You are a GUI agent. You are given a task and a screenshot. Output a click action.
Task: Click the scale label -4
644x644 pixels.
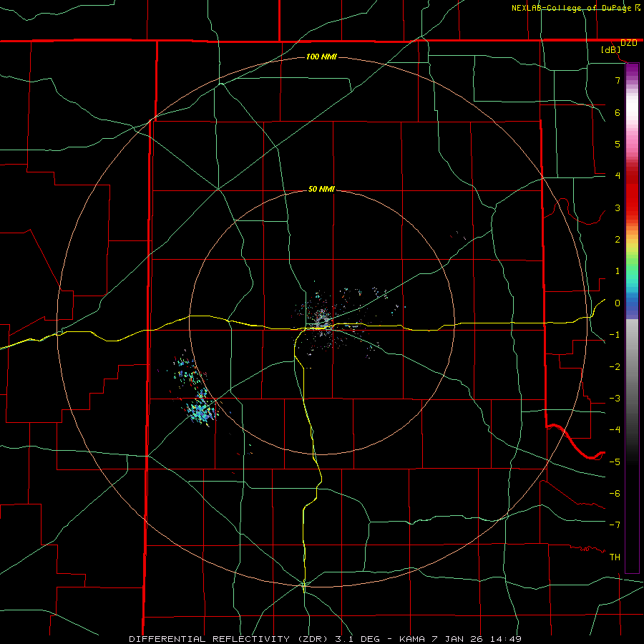click(615, 429)
